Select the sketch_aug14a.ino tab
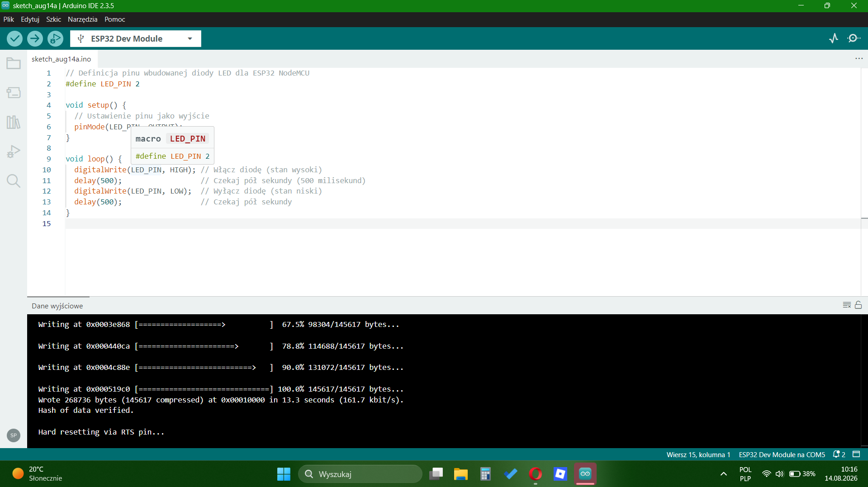868x487 pixels. pyautogui.click(x=61, y=59)
